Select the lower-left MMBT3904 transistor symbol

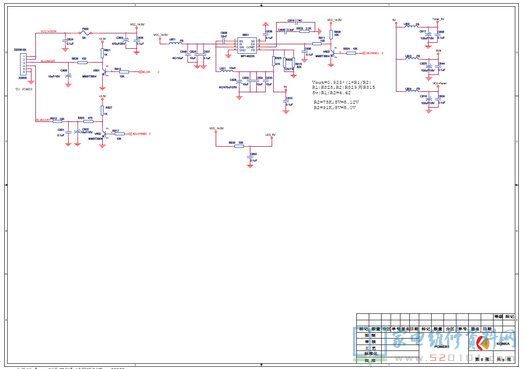pos(105,133)
